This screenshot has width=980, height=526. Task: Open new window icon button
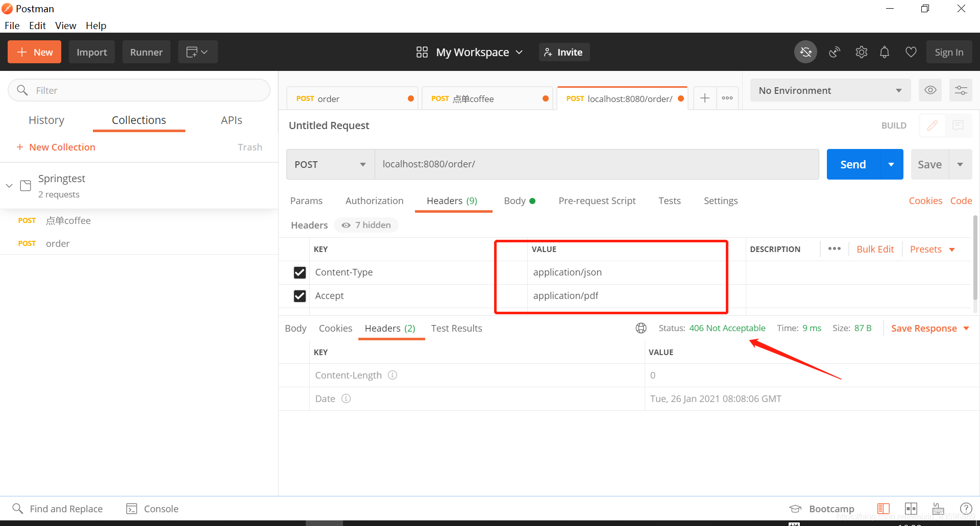198,52
